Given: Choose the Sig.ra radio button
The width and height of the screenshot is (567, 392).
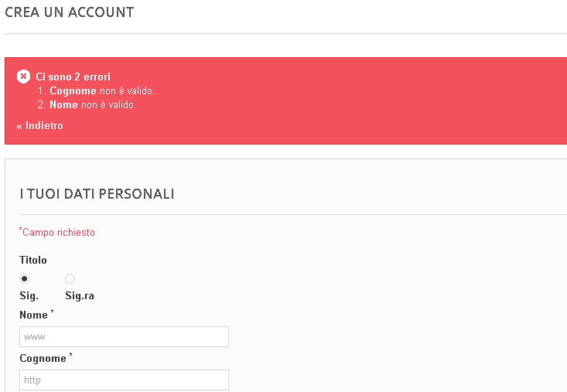Looking at the screenshot, I should pos(70,278).
